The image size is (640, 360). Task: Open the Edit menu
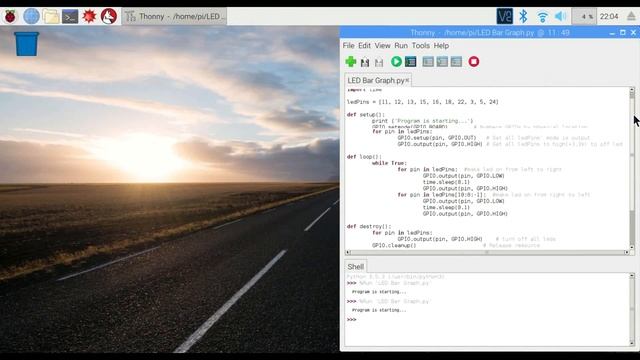(364, 45)
